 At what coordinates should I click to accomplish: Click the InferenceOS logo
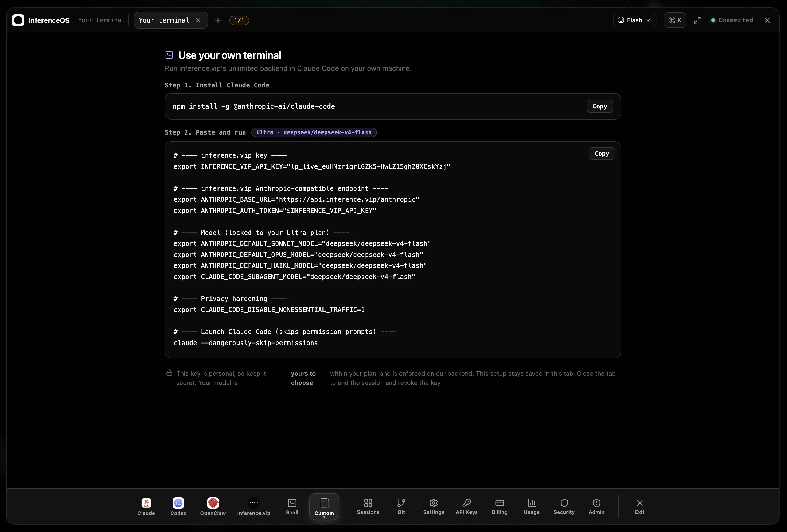18,20
